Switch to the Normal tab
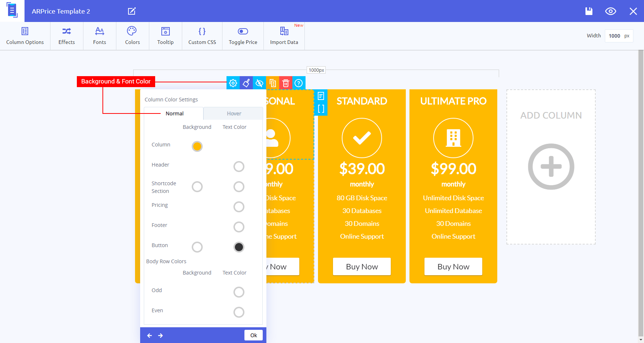 point(174,113)
